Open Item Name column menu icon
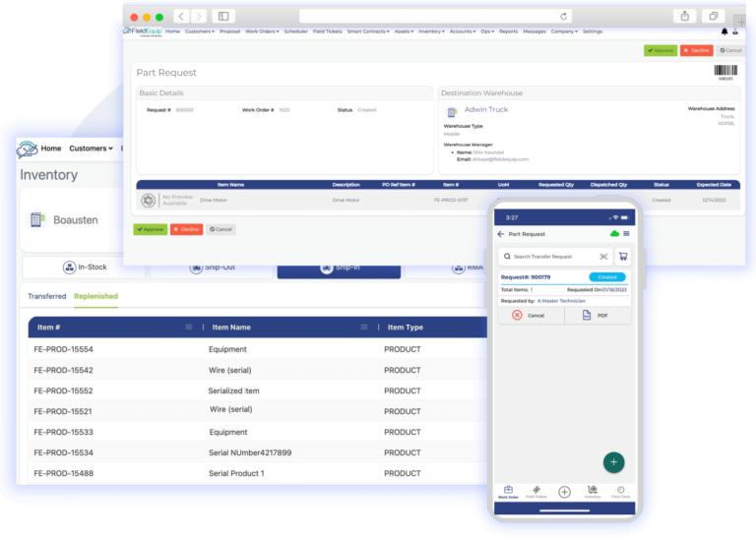This screenshot has width=756, height=539. pyautogui.click(x=364, y=328)
